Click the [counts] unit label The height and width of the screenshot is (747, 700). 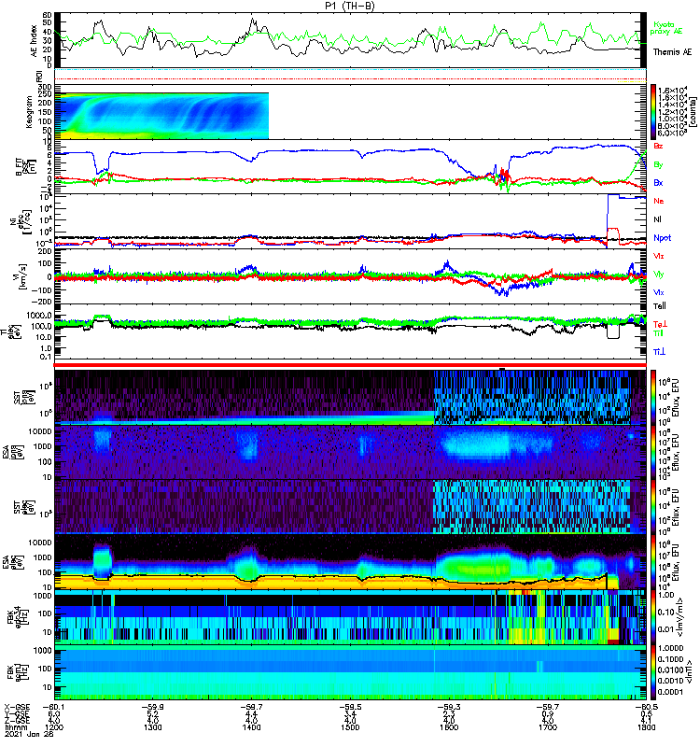(694, 112)
